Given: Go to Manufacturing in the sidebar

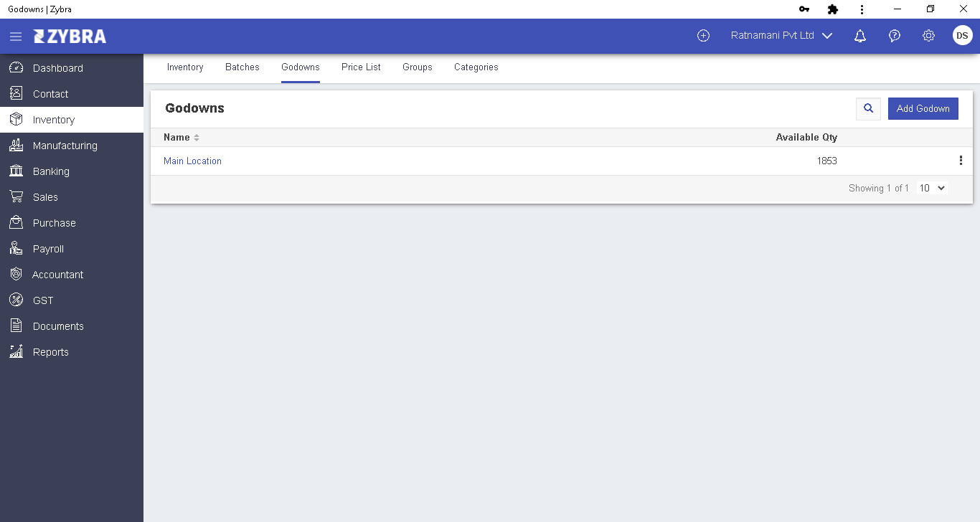Looking at the screenshot, I should pos(65,146).
